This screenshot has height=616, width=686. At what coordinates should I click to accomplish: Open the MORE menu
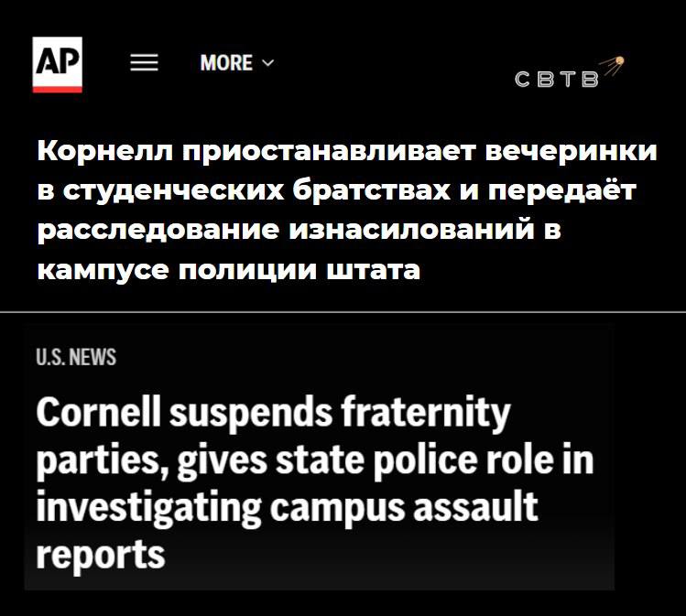click(237, 63)
